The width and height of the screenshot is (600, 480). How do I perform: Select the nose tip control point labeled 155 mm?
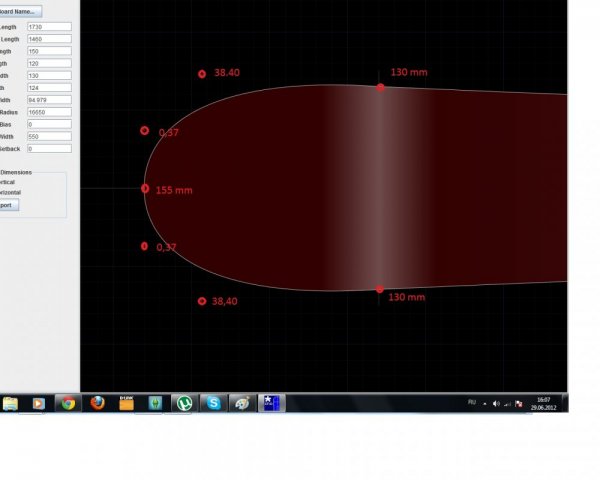(x=145, y=188)
